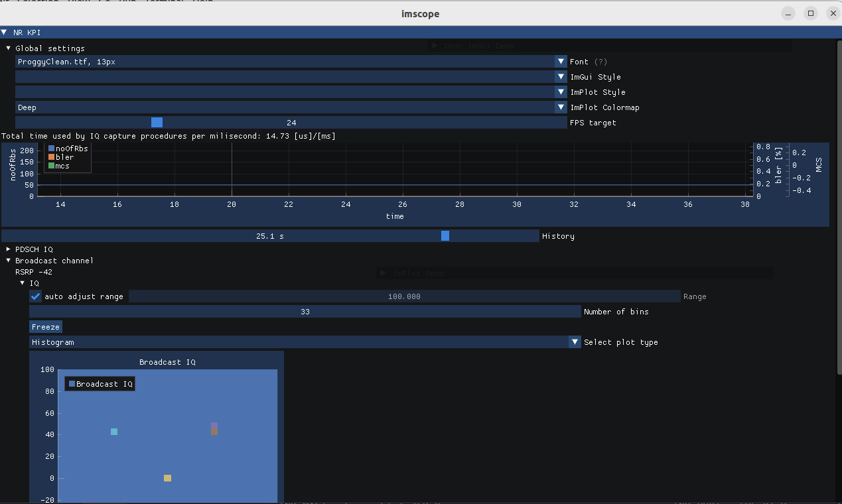
Task: Click Broadcast IQ legend color square
Action: 72,384
